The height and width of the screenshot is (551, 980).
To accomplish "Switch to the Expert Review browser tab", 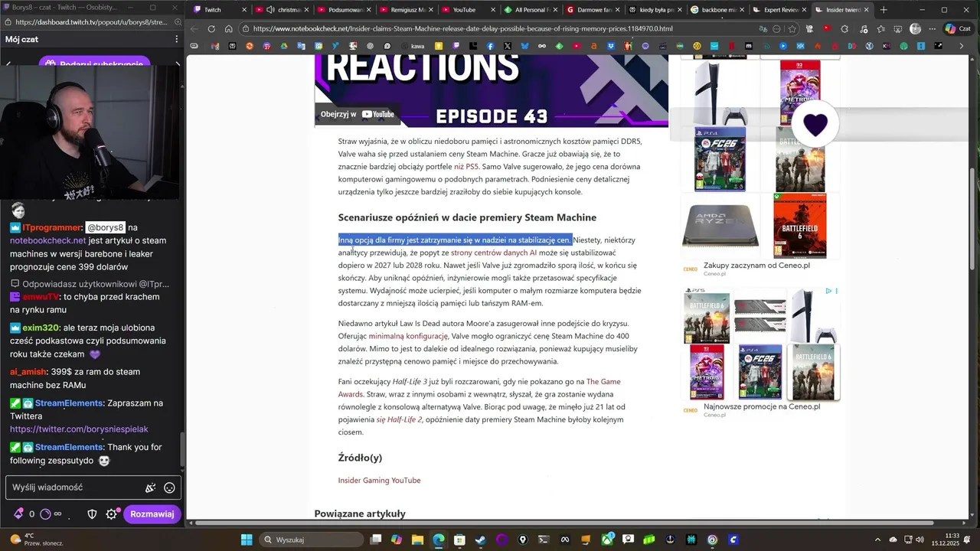I will 778,10.
